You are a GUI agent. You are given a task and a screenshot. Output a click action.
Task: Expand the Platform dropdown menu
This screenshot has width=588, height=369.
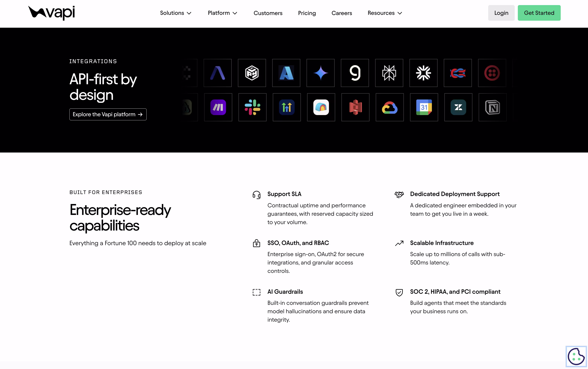point(222,13)
